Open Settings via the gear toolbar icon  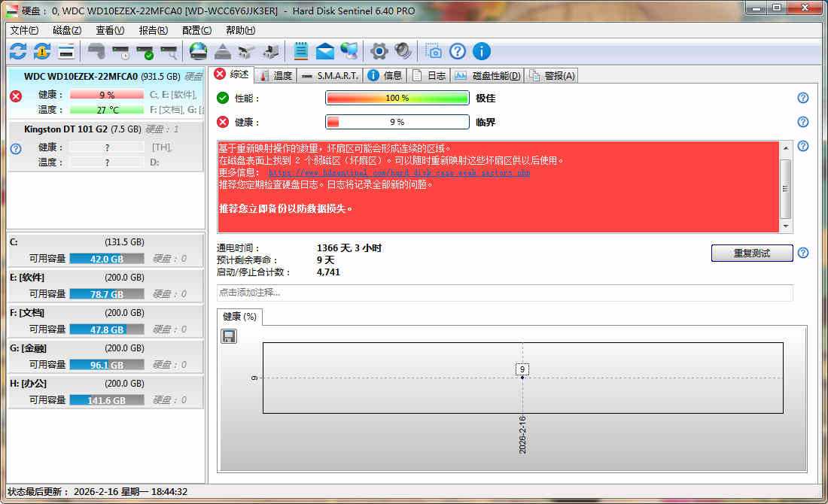tap(378, 50)
